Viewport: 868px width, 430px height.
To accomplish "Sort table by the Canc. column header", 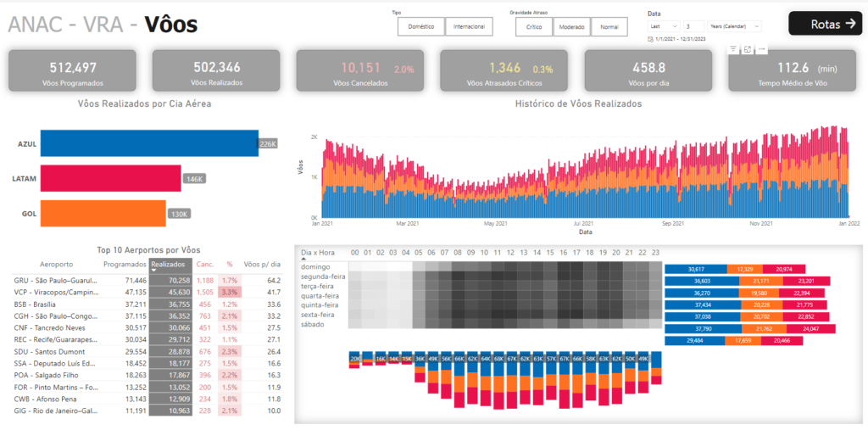I will coord(205,265).
